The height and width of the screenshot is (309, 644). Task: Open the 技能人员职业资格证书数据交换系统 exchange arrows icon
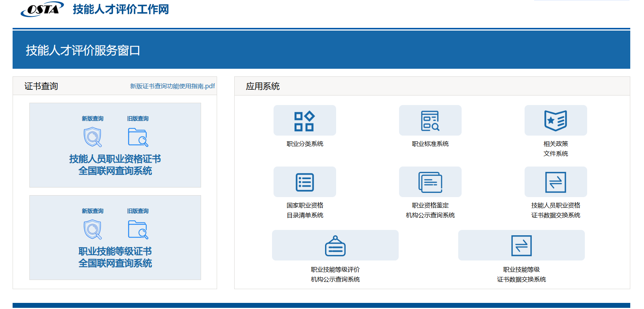(x=555, y=182)
